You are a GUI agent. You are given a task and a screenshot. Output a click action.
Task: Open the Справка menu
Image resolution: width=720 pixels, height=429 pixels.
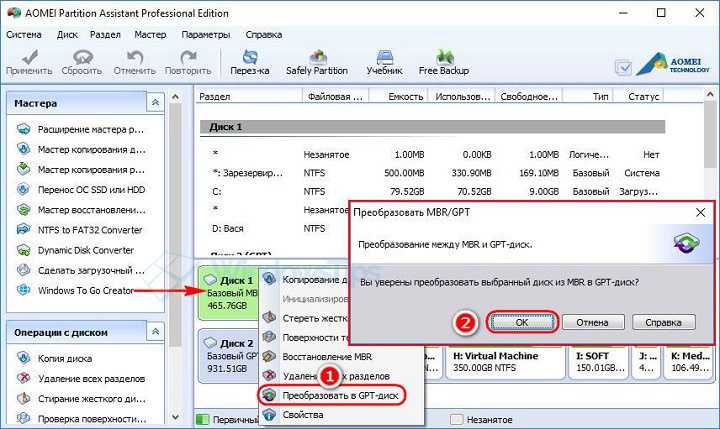point(264,34)
